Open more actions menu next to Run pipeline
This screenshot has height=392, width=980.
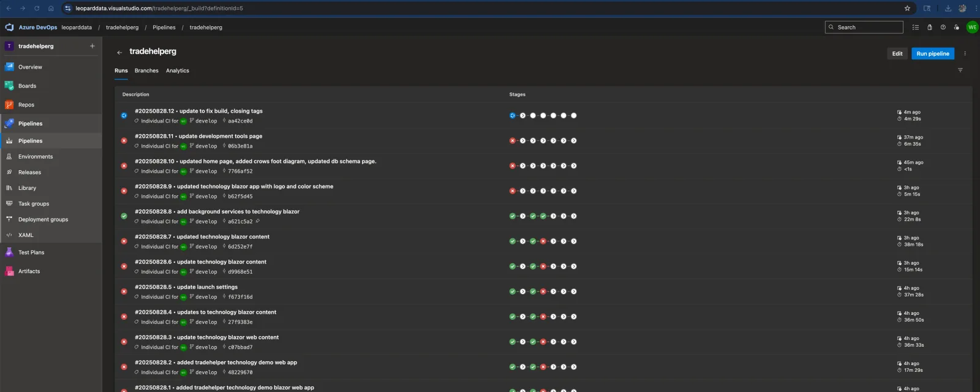965,54
